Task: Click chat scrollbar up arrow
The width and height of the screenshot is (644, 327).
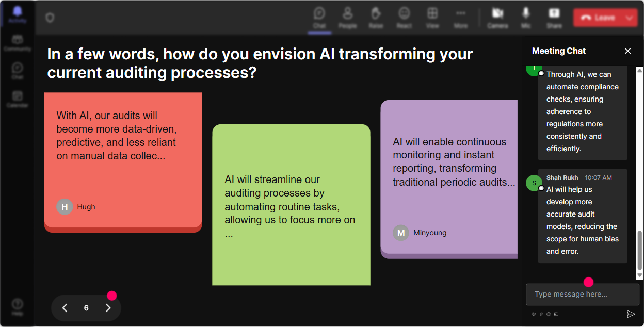Action: coord(640,70)
